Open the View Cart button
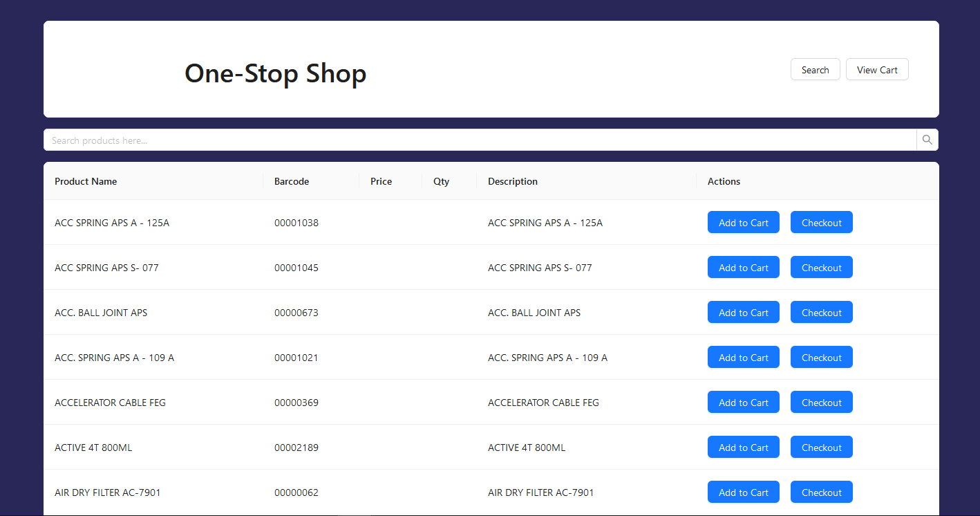 tap(877, 70)
